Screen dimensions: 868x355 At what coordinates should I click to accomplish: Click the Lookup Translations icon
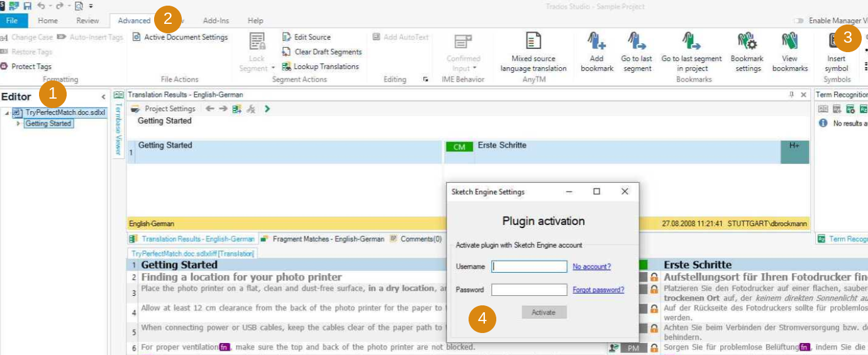click(287, 67)
